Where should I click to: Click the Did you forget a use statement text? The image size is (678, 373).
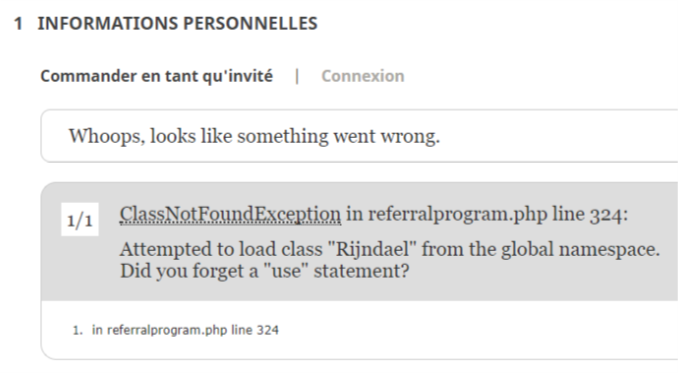point(264,271)
